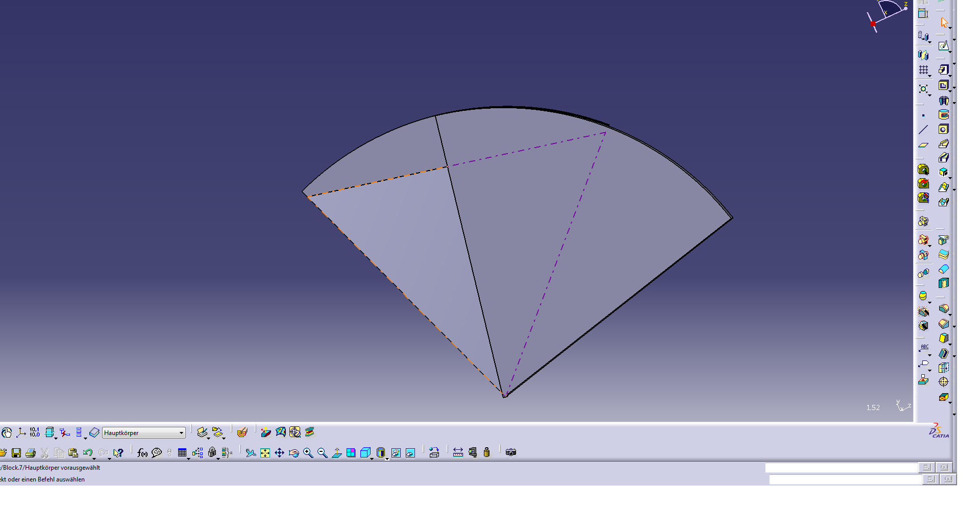The width and height of the screenshot is (980, 531).
Task: Select the Line tool icon
Action: point(923,130)
